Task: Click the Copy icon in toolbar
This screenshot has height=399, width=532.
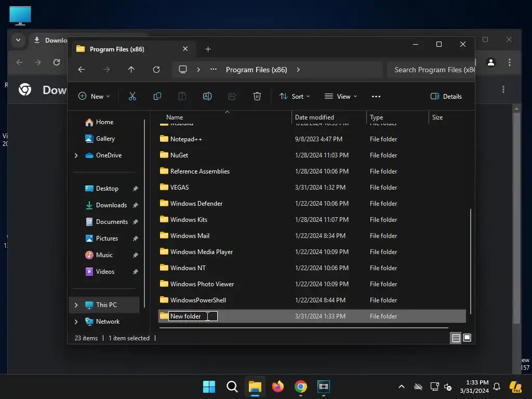Action: point(157,96)
